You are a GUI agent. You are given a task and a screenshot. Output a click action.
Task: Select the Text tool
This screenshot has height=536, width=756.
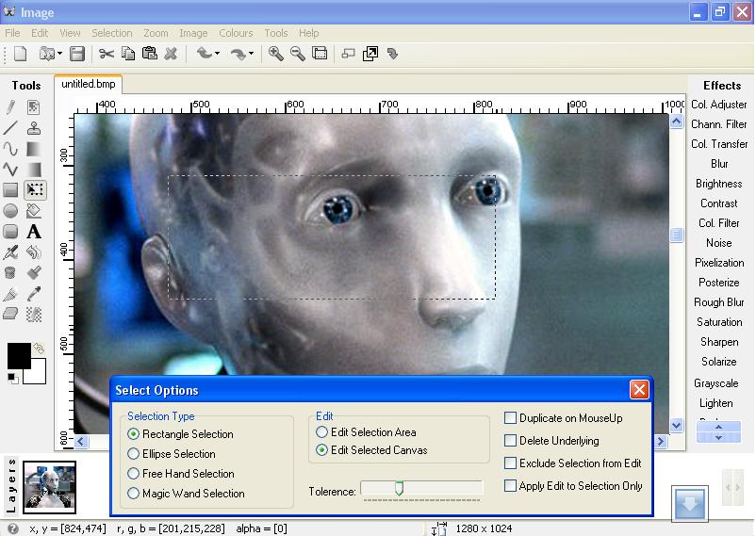(34, 232)
